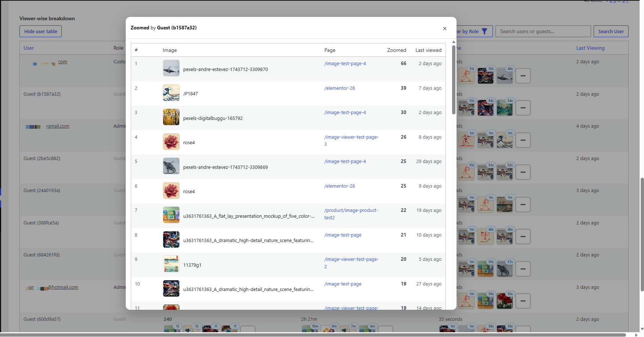The height and width of the screenshot is (337, 644).
Task: Click the whale thumbnail for pexels-andre-estevez-1743712-3309870
Action: [x=171, y=68]
